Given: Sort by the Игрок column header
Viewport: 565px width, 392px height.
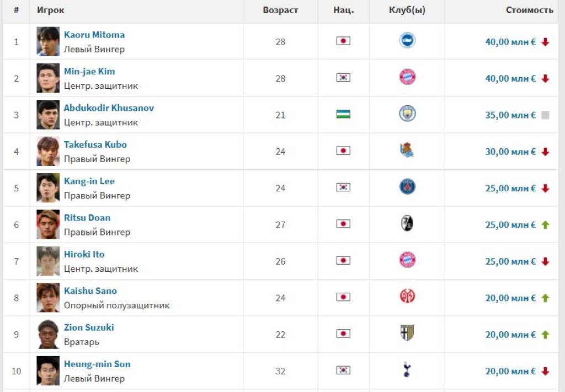Looking at the screenshot, I should (x=51, y=10).
